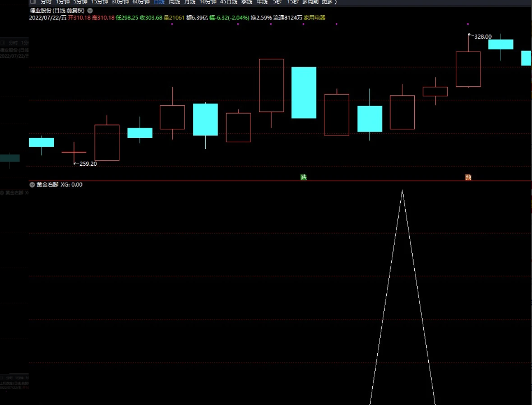Select the 30分钟 period tab
This screenshot has width=532, height=405.
(x=120, y=2)
